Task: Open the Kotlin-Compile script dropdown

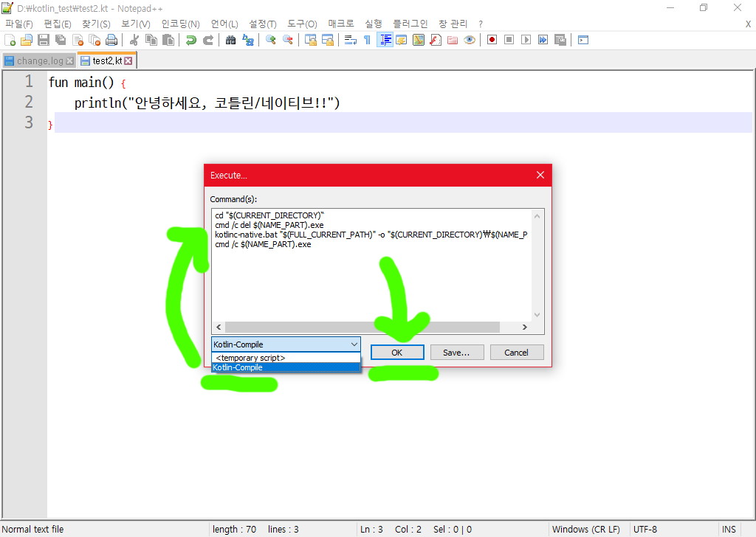Action: point(286,344)
